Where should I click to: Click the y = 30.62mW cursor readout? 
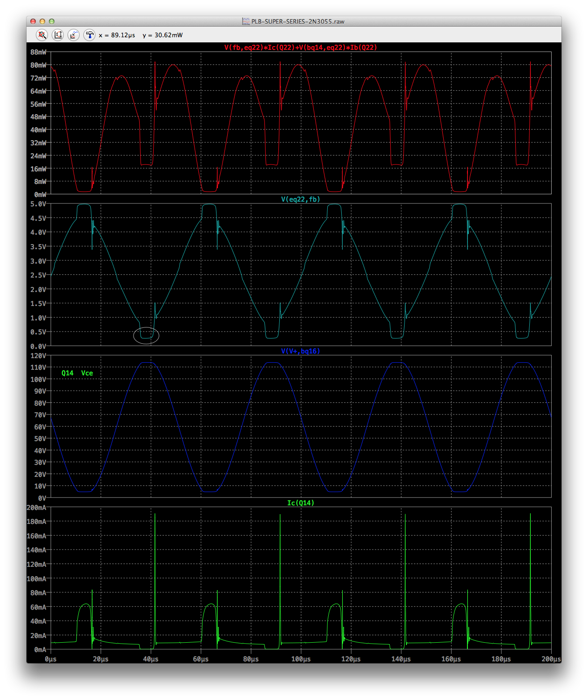coord(163,35)
